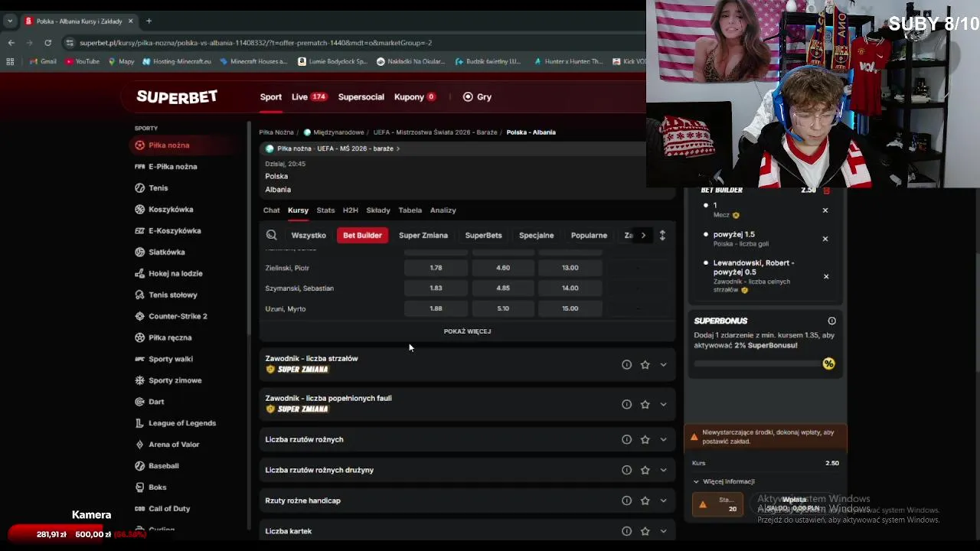
Task: Select the Bet Builder filter
Action: 362,236
